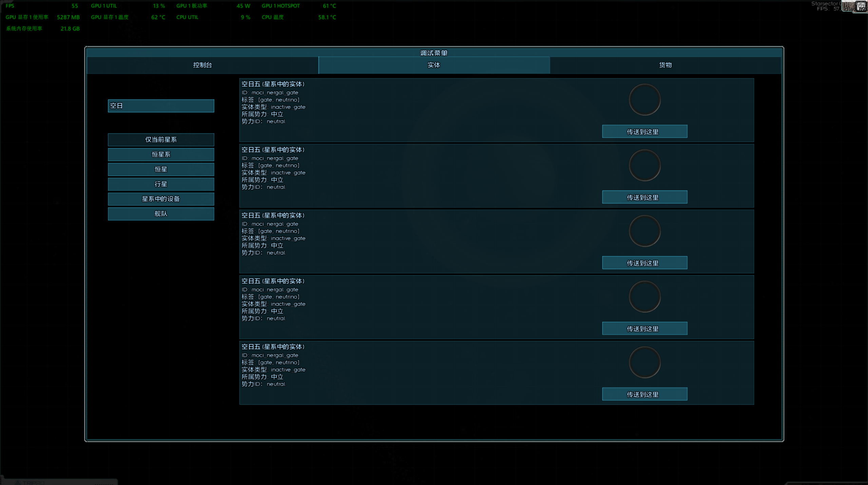Switch to the 控制台 tab

tap(202, 65)
